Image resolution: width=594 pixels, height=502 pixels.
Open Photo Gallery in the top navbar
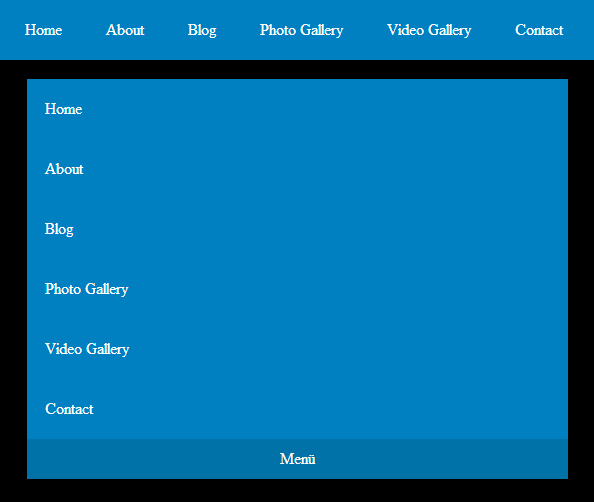pyautogui.click(x=301, y=30)
